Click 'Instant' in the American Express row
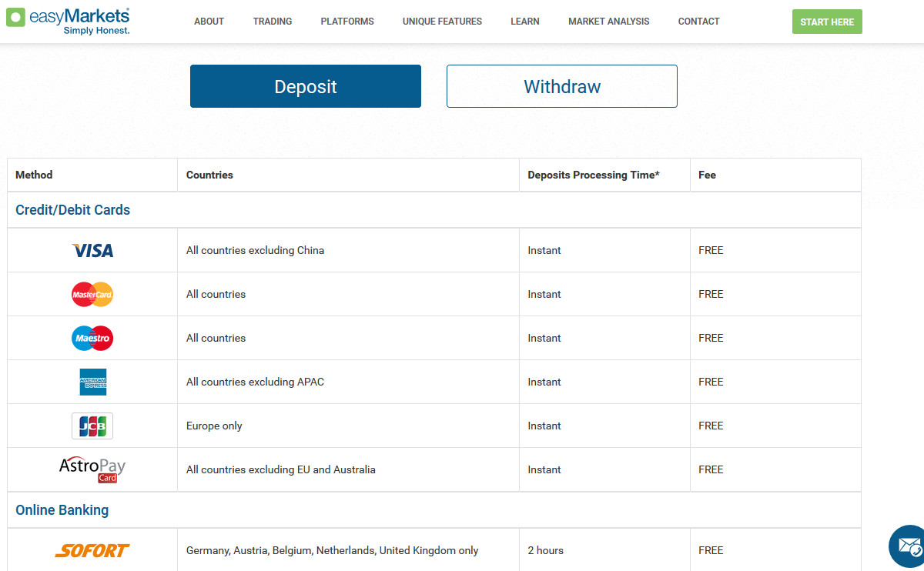This screenshot has height=571, width=924. (544, 382)
